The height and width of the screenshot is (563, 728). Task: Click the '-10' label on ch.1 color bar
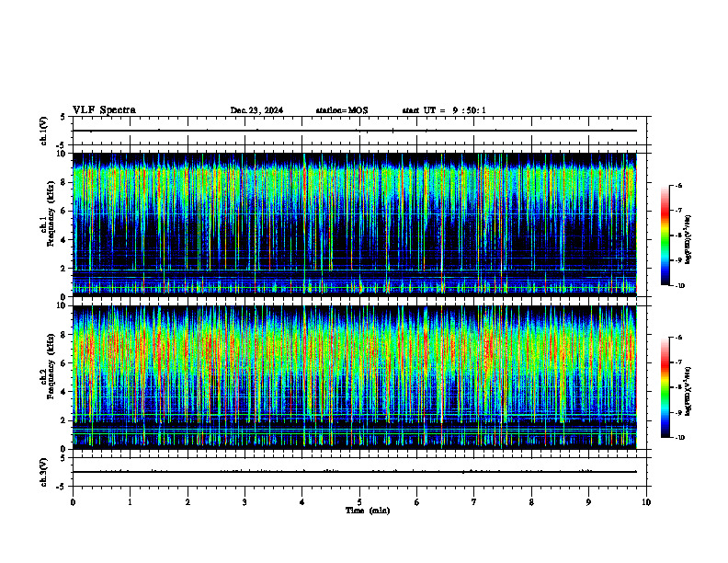(x=679, y=286)
